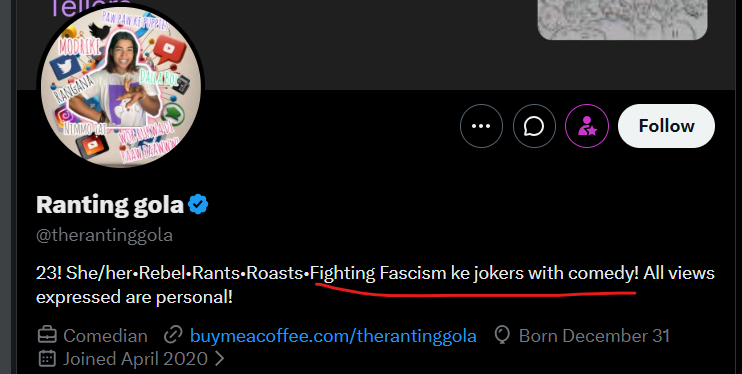Screen dimensions: 742x374
Task: Open the buymeacoffee.com/therantinggola link
Action: tap(333, 336)
